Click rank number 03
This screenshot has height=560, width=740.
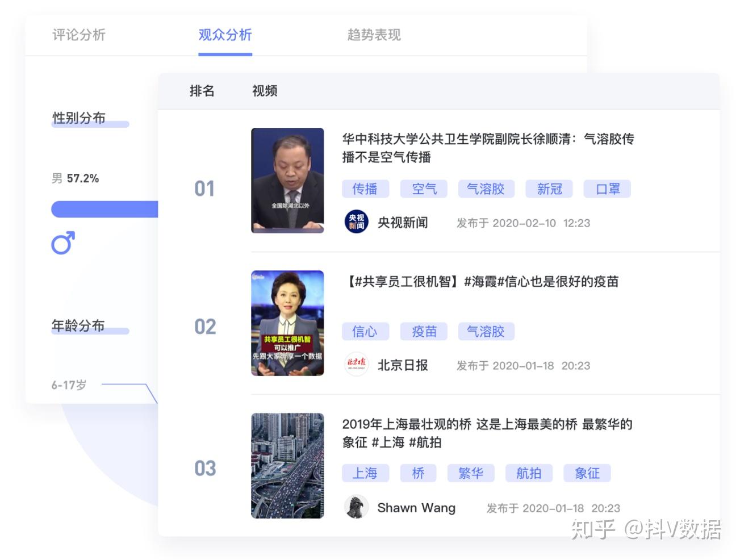pos(205,469)
